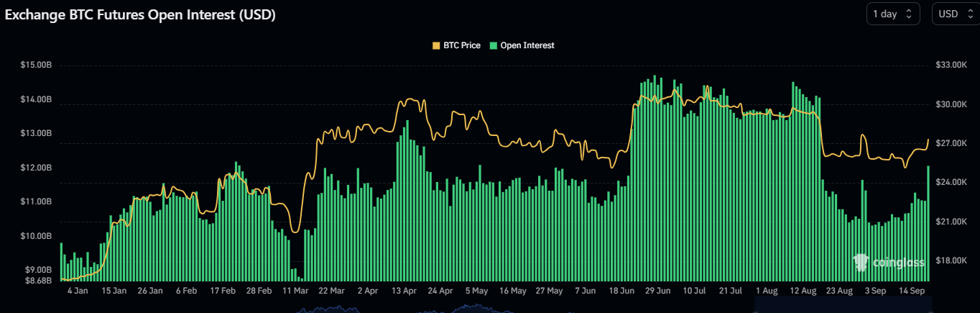980x313 pixels.
Task: Click the $15.00B left axis label
Action: pos(36,65)
